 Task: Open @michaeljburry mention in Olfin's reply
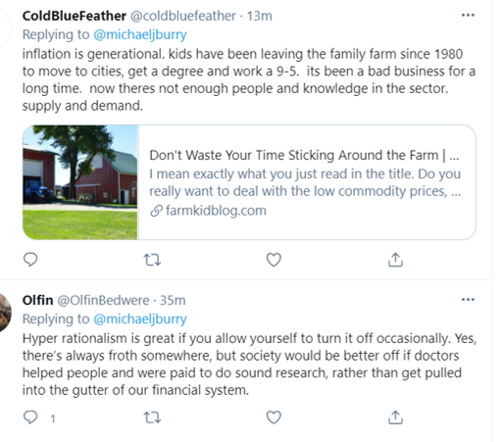click(140, 319)
